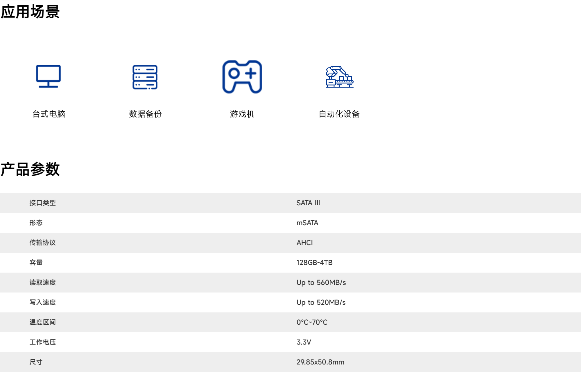Viewport: 581px width, 392px height.
Task: Click the Up to 560MB/s read speed
Action: point(321,283)
